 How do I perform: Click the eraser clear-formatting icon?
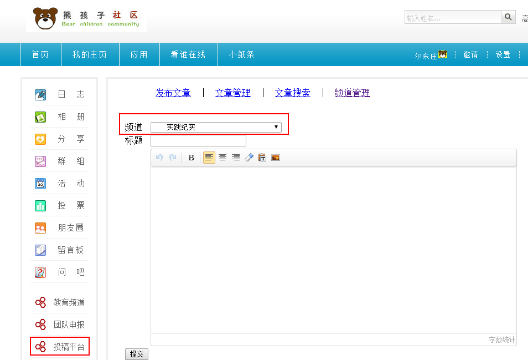pyautogui.click(x=249, y=157)
